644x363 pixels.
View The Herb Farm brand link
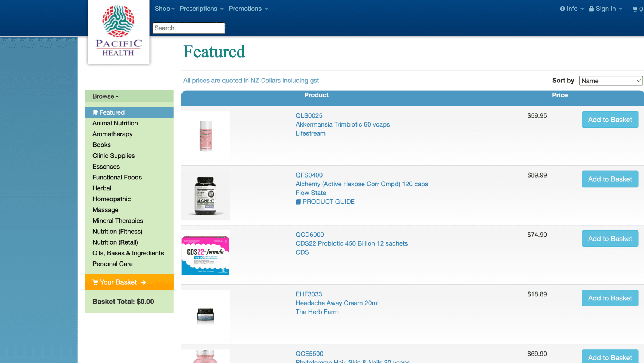[317, 312]
